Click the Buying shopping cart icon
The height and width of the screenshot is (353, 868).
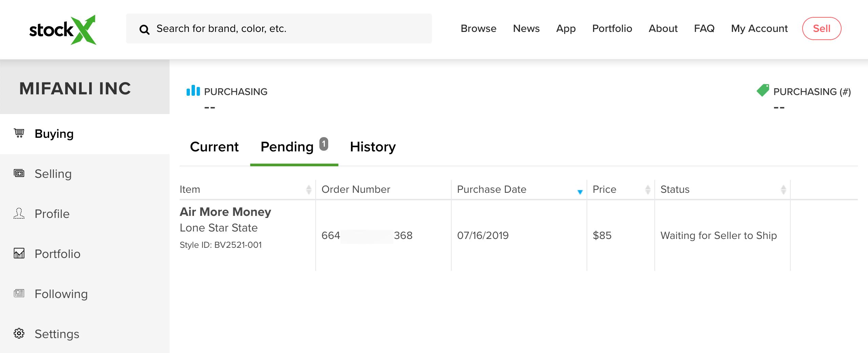click(19, 133)
